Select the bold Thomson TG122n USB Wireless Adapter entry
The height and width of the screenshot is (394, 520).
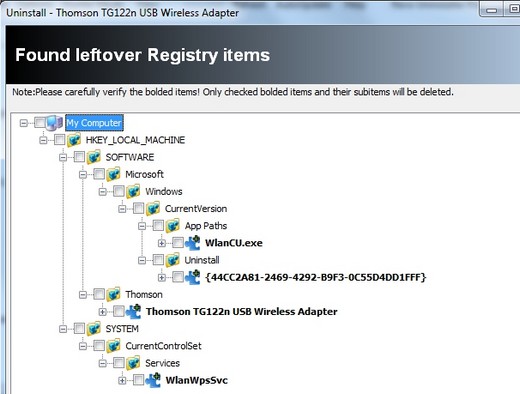pos(241,311)
